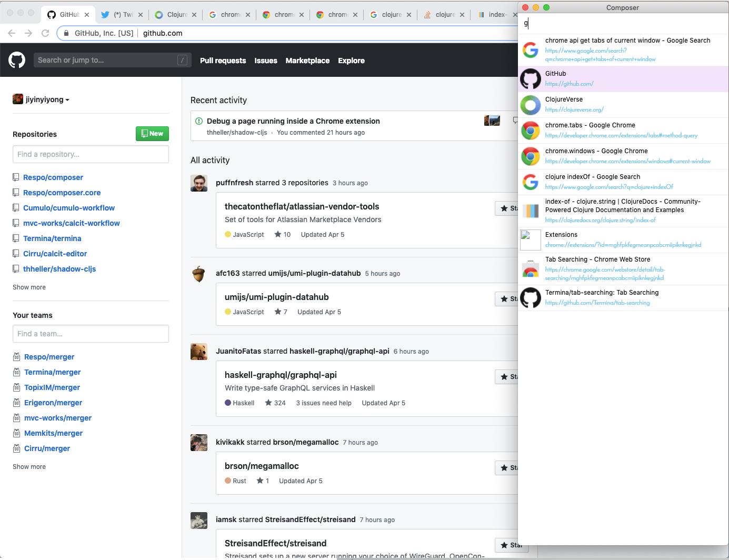Select Extensions result in Composer
This screenshot has height=560, width=729.
pos(623,240)
